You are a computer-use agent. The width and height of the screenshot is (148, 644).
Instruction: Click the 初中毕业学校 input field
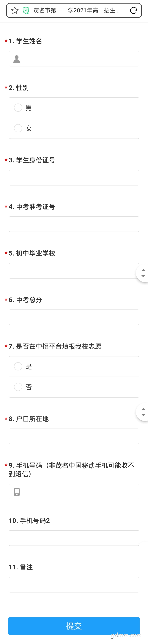pyautogui.click(x=74, y=271)
